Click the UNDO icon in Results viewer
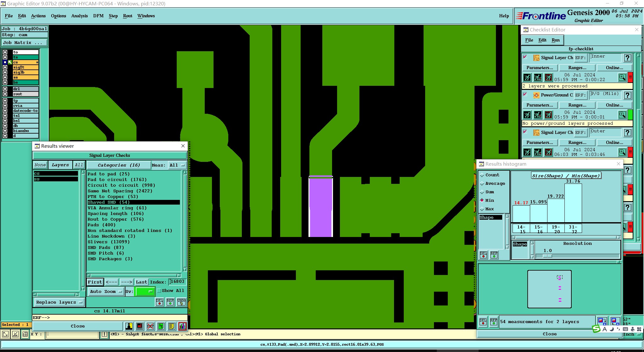The height and width of the screenshot is (352, 644). pyautogui.click(x=181, y=302)
